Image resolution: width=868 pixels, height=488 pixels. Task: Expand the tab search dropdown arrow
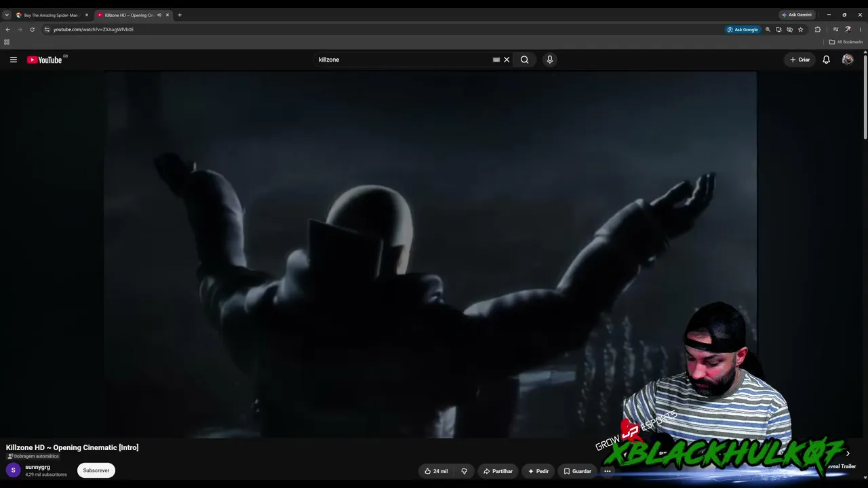[7, 15]
